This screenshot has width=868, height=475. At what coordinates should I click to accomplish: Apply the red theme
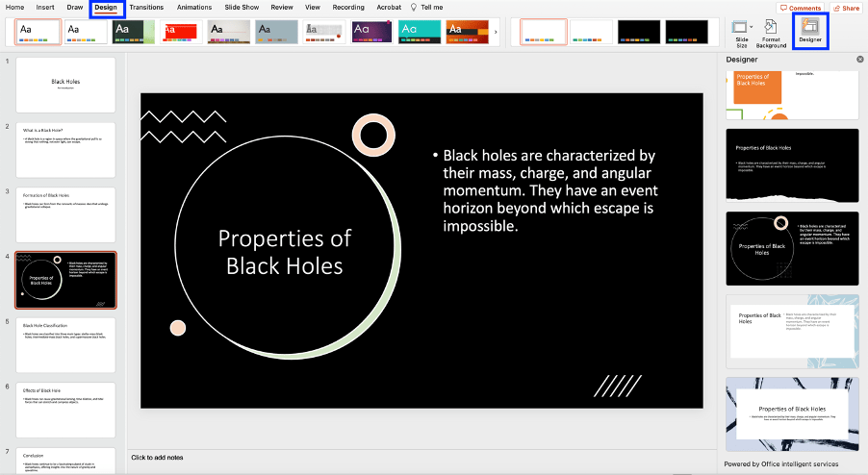click(x=181, y=32)
